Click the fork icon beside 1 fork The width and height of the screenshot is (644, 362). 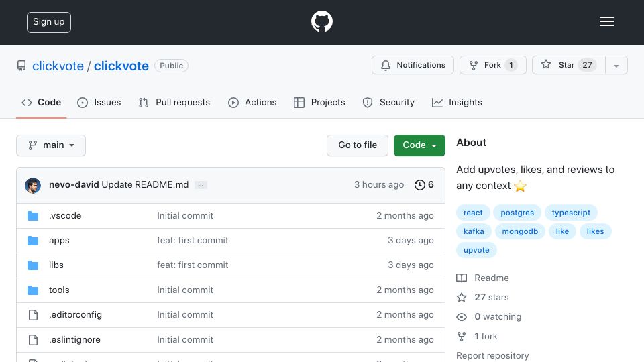click(x=462, y=336)
